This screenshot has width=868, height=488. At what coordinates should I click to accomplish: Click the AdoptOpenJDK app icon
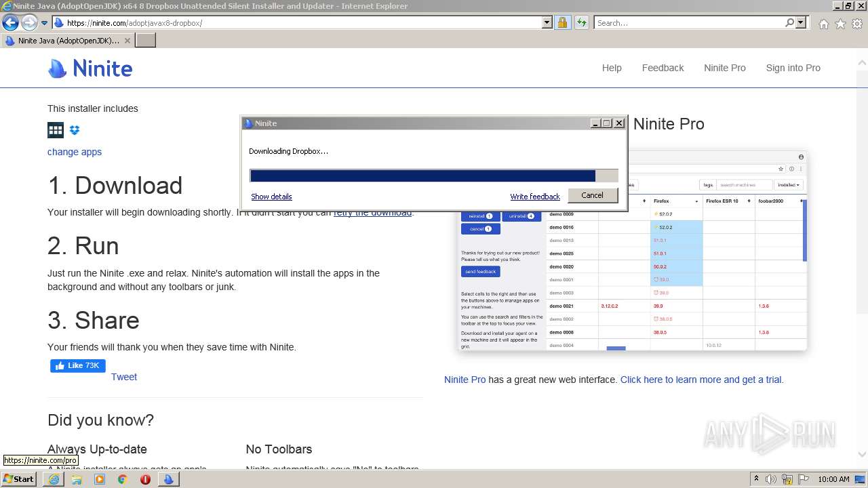point(56,130)
